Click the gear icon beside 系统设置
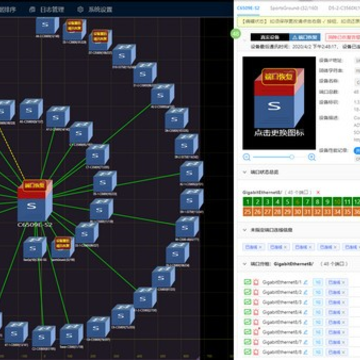 tap(80, 9)
